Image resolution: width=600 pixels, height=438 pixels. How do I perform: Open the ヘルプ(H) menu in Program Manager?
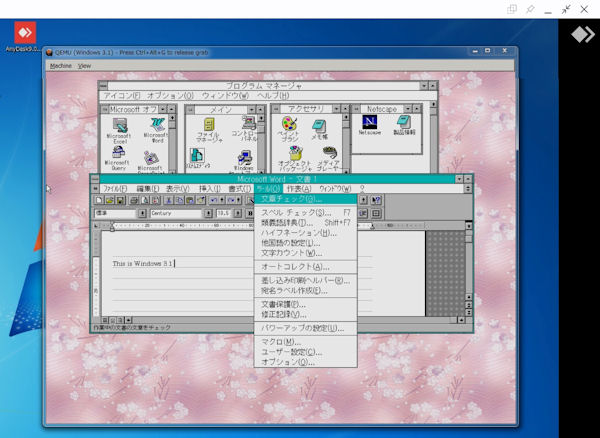click(x=273, y=95)
